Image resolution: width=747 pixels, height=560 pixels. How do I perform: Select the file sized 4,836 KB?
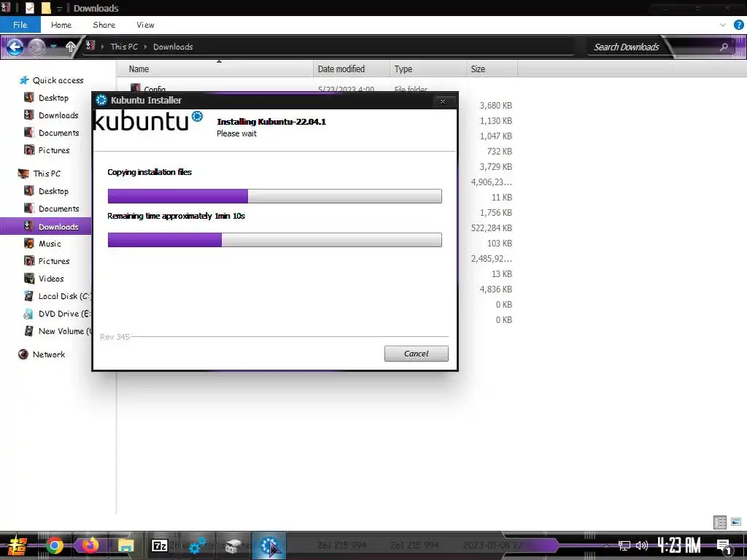pos(495,289)
